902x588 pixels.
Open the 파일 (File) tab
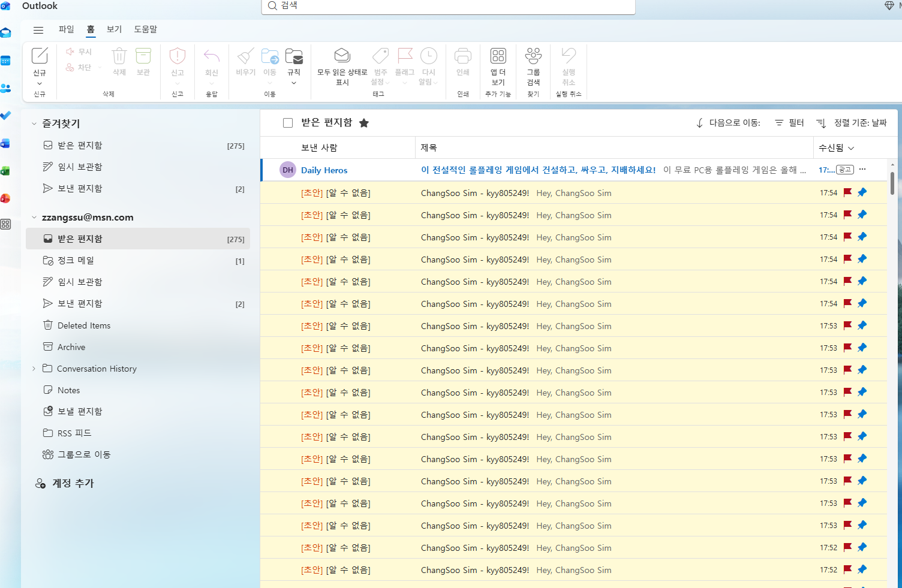[67, 29]
